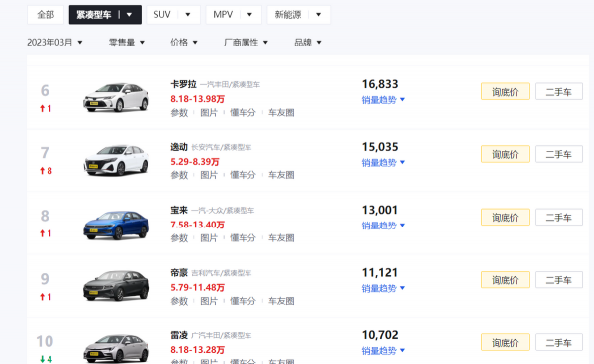Expand the 新能源 dropdown arrow
The image size is (594, 364).
pos(318,15)
